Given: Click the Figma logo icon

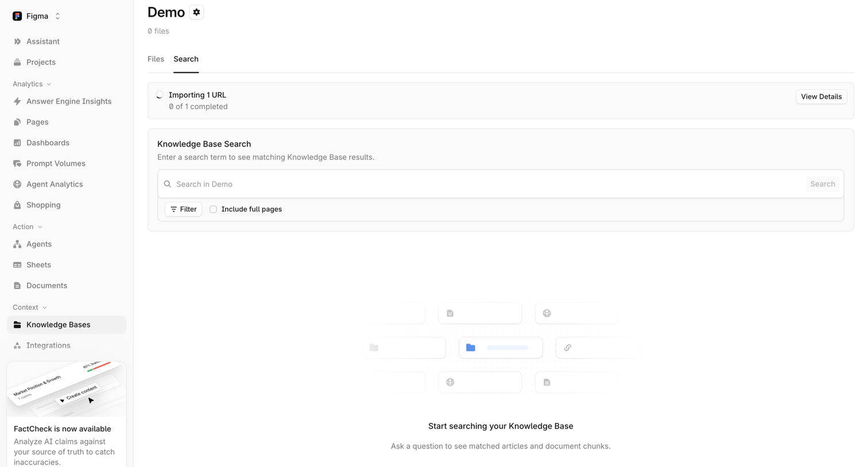Looking at the screenshot, I should pyautogui.click(x=17, y=16).
